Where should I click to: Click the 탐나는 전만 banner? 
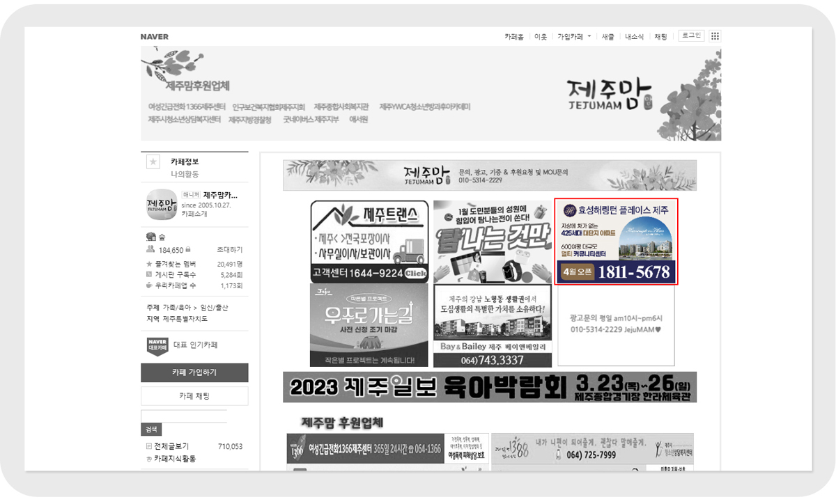click(493, 242)
